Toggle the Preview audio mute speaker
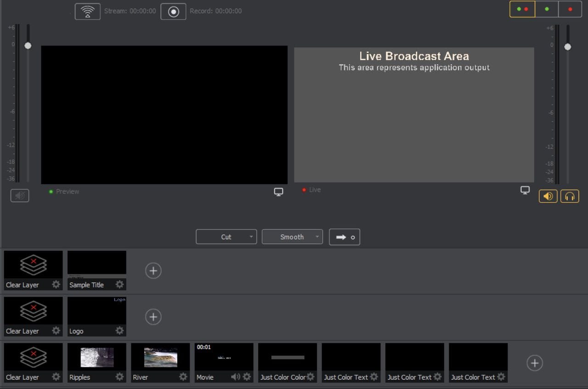Viewport: 588px width, 389px height. click(20, 196)
